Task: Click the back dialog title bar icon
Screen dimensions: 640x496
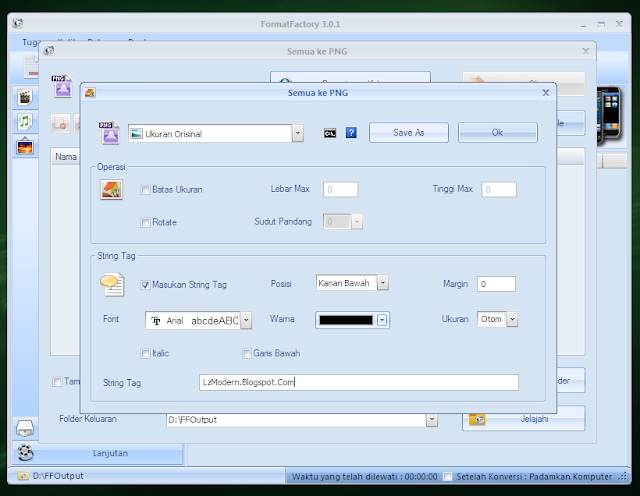Action: coord(49,51)
